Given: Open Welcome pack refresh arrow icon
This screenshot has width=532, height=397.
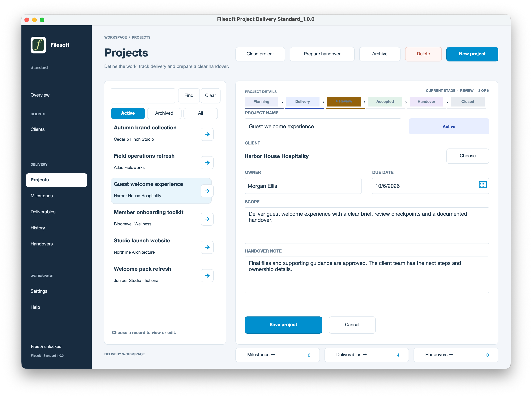Looking at the screenshot, I should 207,275.
